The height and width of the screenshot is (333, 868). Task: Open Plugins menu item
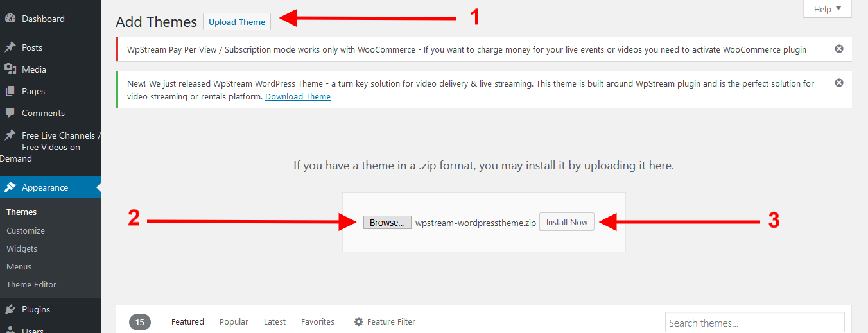[51, 309]
